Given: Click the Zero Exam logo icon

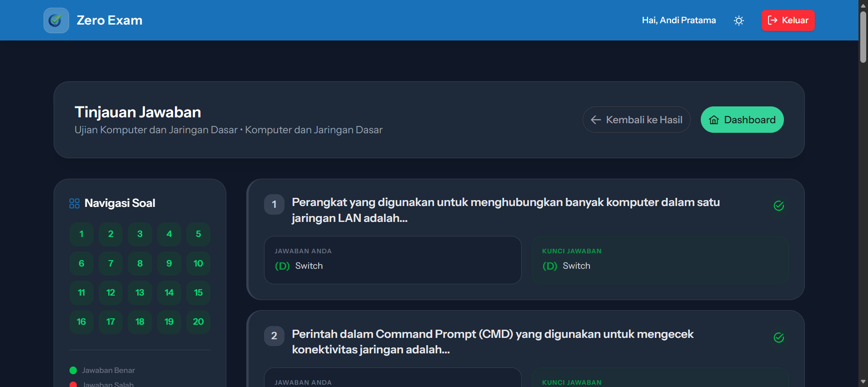Looking at the screenshot, I should tap(56, 20).
